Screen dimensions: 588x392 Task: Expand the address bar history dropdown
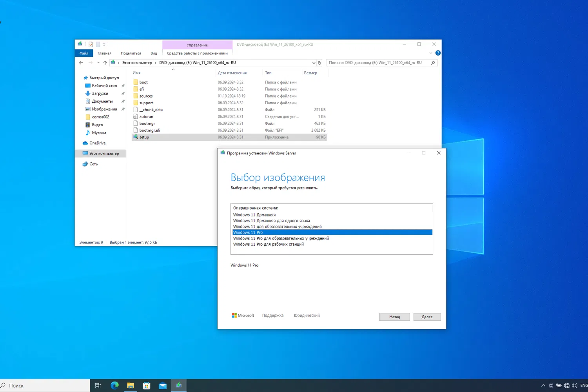pos(314,63)
